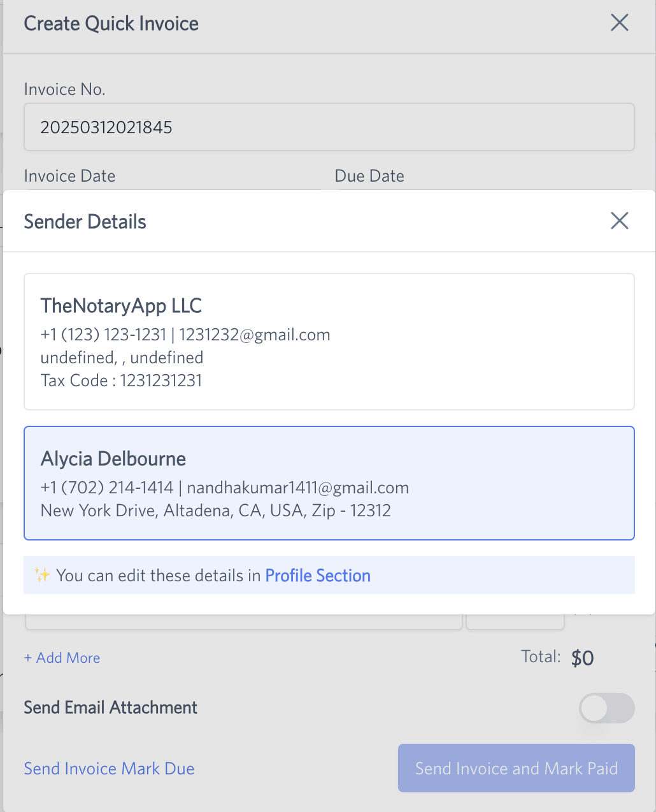Click the phone number in Alycia's card

pos(106,487)
